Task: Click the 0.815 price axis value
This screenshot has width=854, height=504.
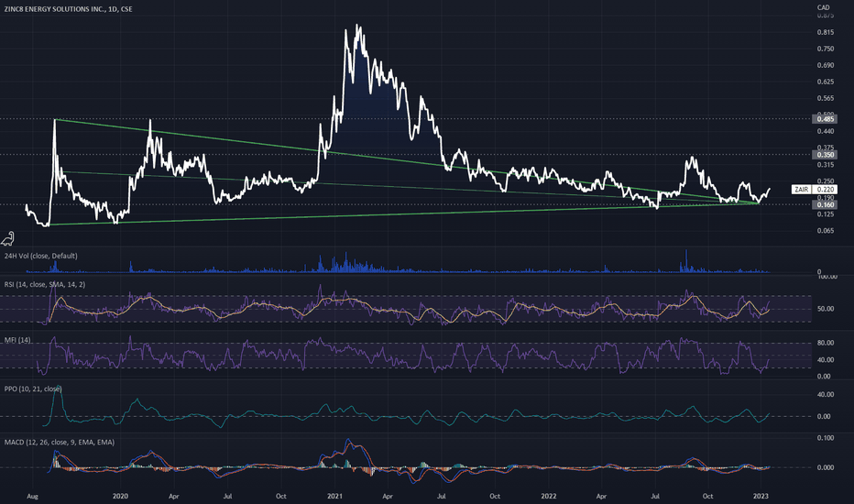Action: [826, 32]
